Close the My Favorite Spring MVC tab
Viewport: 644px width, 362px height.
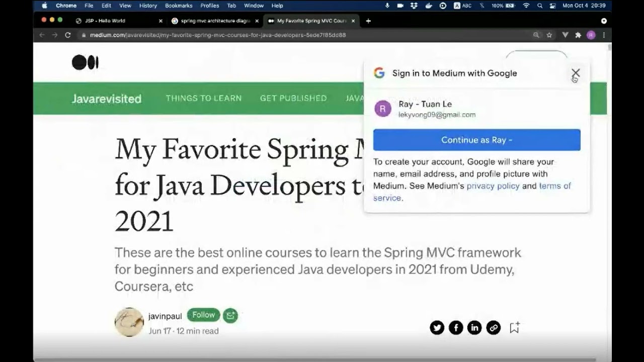click(x=353, y=21)
